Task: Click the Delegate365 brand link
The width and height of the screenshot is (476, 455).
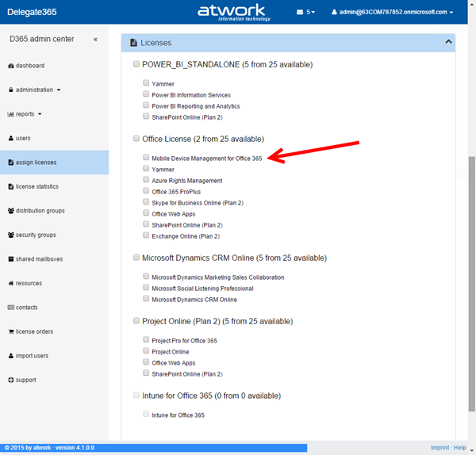Action: tap(32, 12)
